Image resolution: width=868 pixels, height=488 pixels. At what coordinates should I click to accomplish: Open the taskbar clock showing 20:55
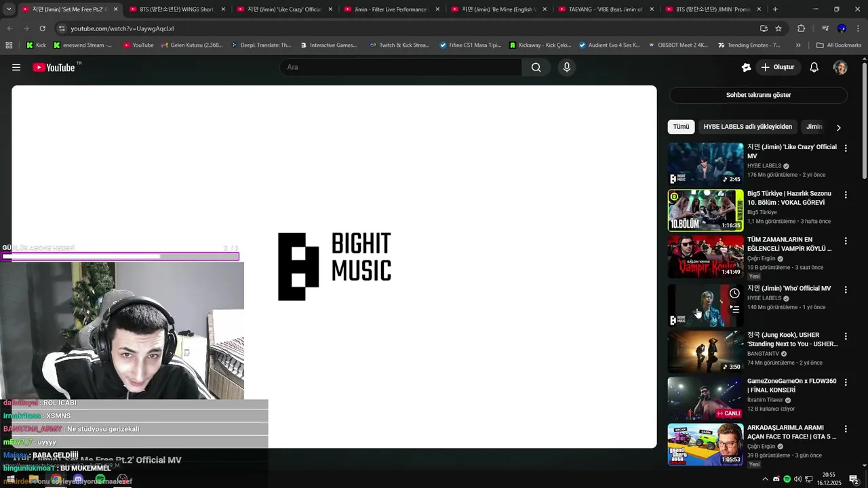[829, 479]
